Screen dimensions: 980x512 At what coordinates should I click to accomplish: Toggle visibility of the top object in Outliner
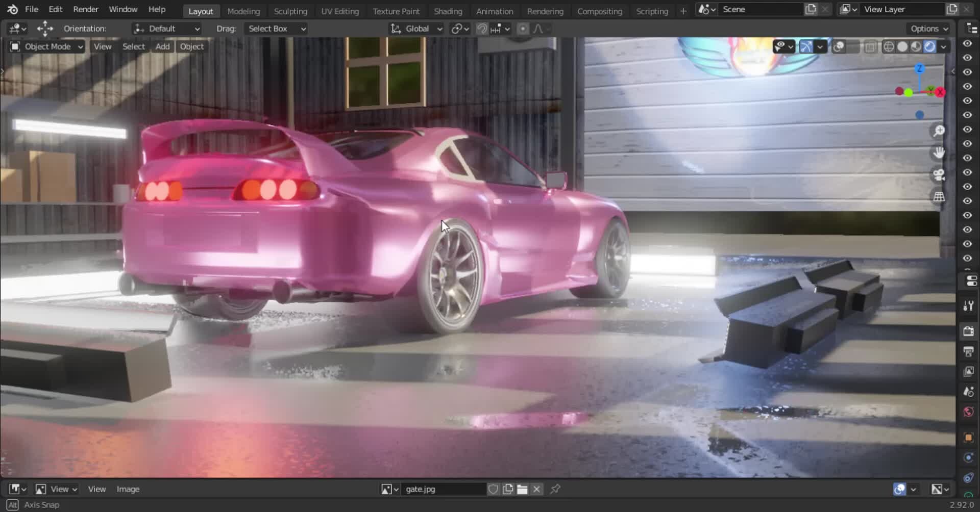967,43
